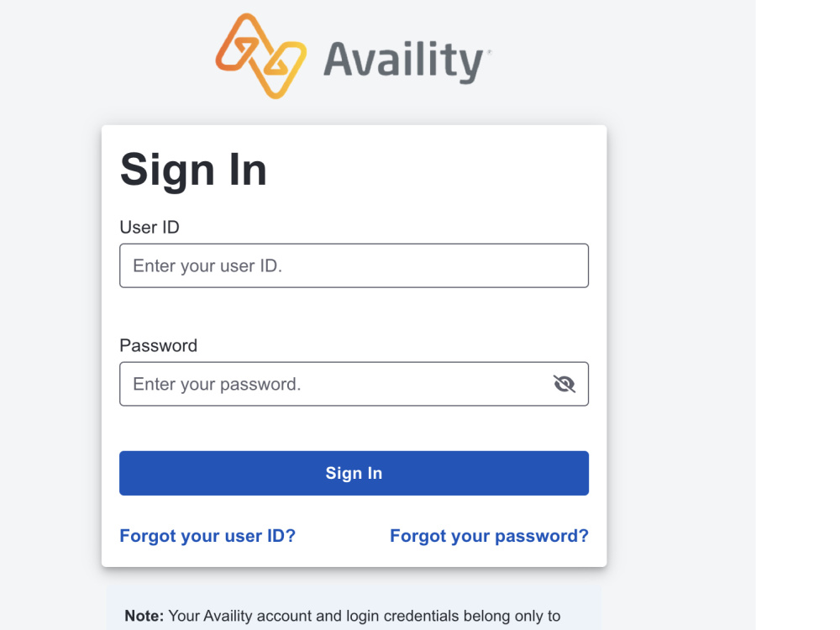The width and height of the screenshot is (840, 630).
Task: Click blank card space between User ID and Password
Action: (x=354, y=312)
